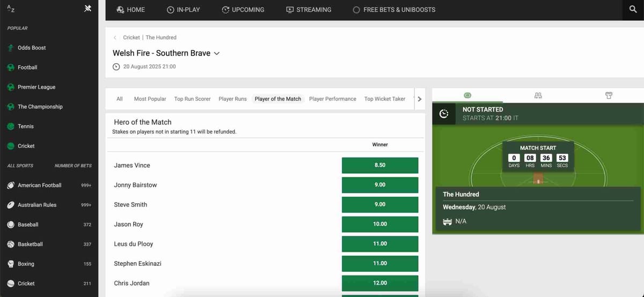Screen dimensions: 644x297
Task: Open Premier League in sidebar
Action: tap(36, 87)
